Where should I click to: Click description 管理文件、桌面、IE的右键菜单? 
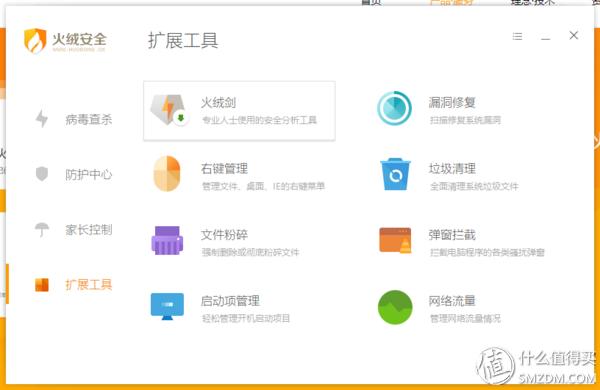pos(263,186)
